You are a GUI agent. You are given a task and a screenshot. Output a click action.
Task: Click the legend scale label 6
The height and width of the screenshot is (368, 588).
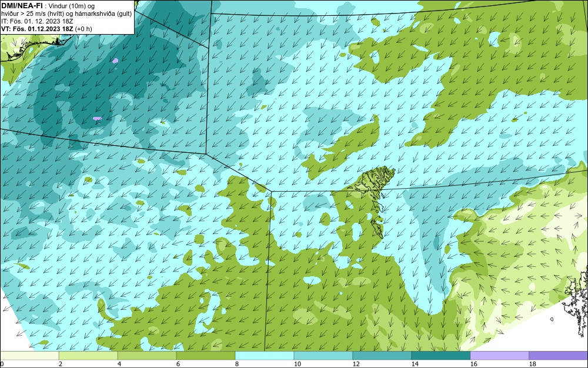[x=178, y=364]
